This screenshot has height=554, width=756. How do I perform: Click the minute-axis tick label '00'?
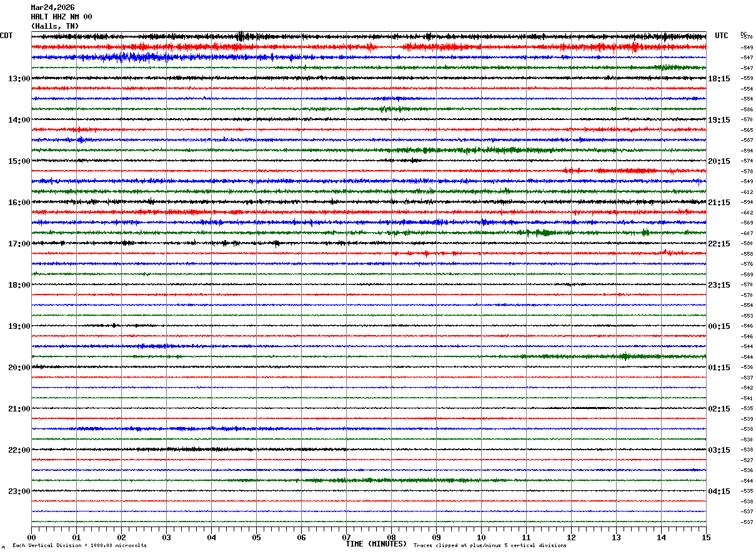tap(31, 537)
